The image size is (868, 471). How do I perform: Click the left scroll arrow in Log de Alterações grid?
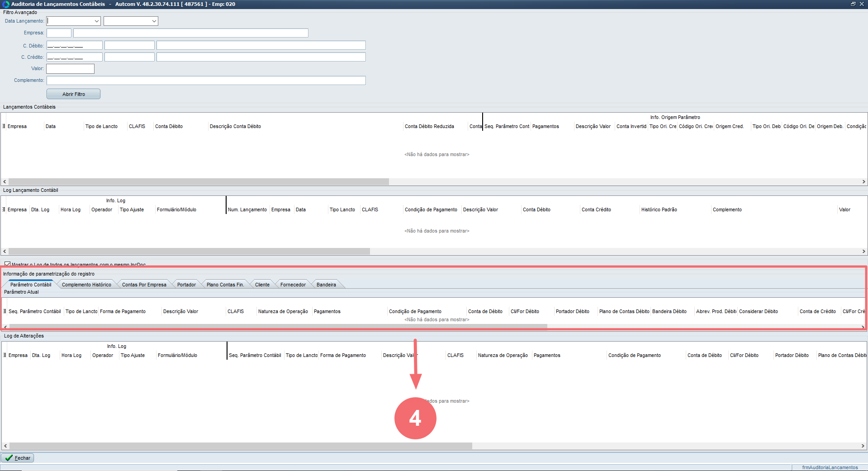click(5, 446)
